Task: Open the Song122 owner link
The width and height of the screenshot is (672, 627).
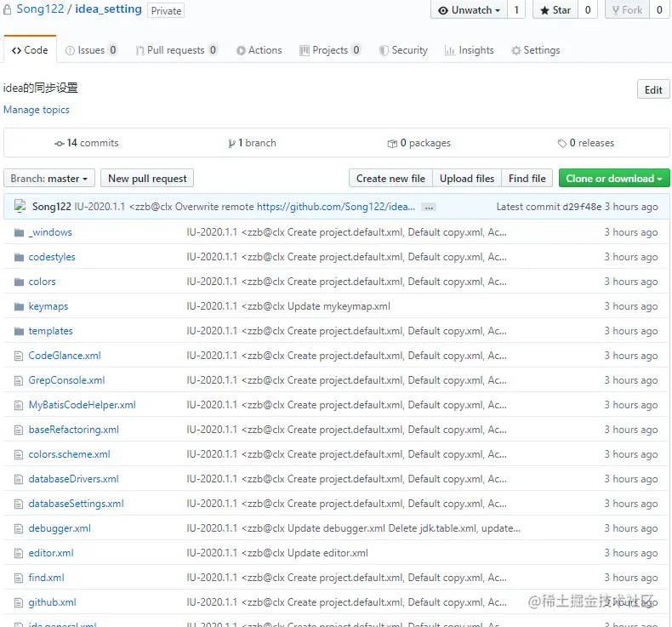Action: coord(40,9)
